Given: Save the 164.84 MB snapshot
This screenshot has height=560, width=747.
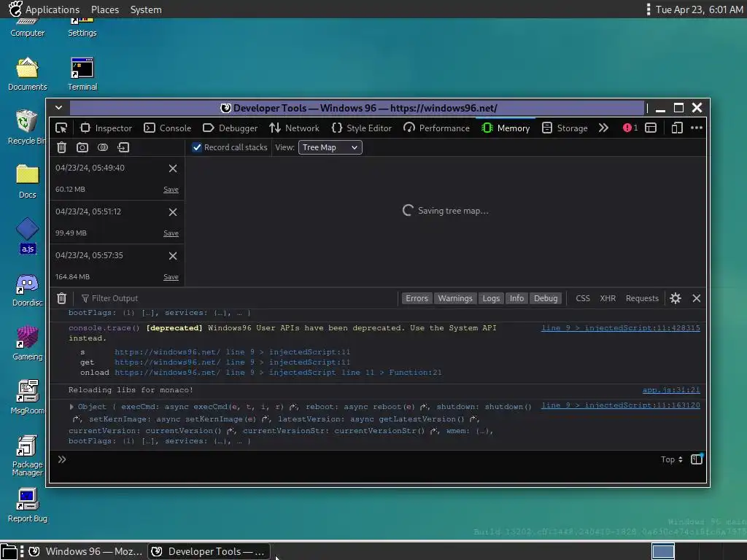Looking at the screenshot, I should coord(171,277).
